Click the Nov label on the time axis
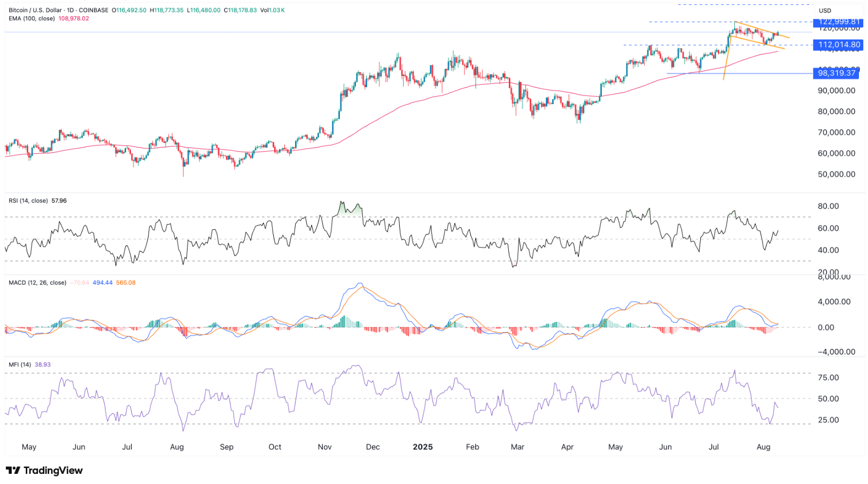This screenshot has height=484, width=868. click(324, 447)
